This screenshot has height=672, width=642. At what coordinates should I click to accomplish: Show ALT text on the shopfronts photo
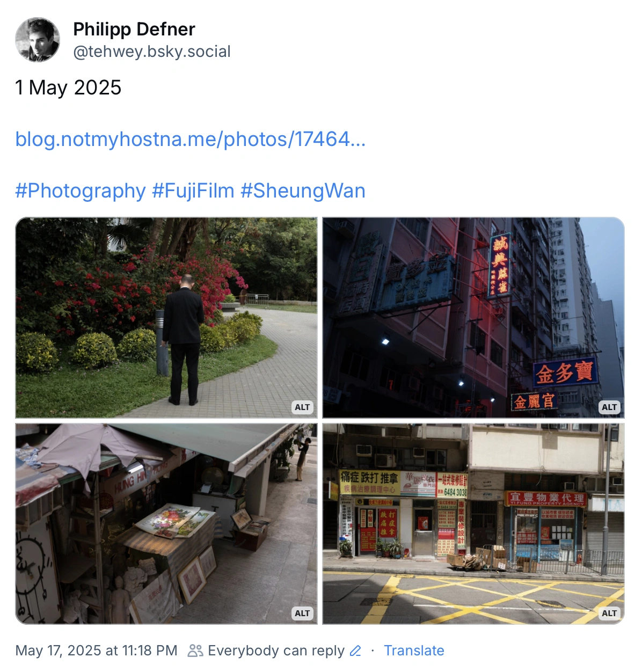[609, 613]
